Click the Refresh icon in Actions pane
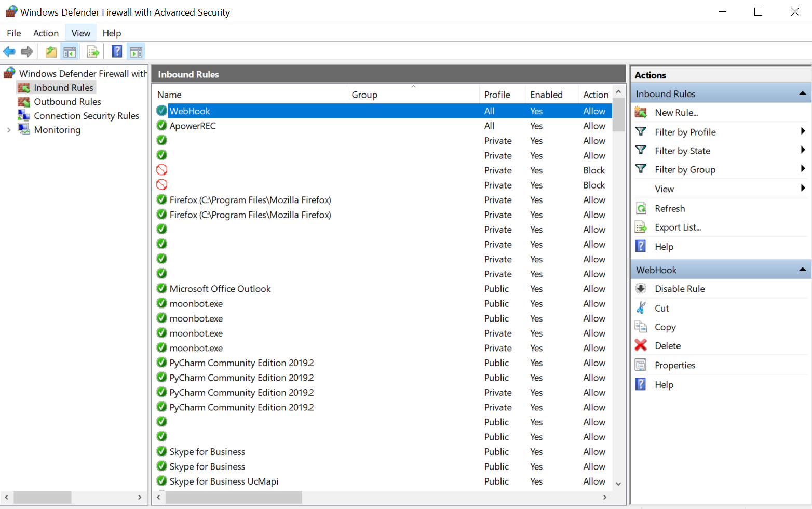The height and width of the screenshot is (509, 812). [641, 208]
